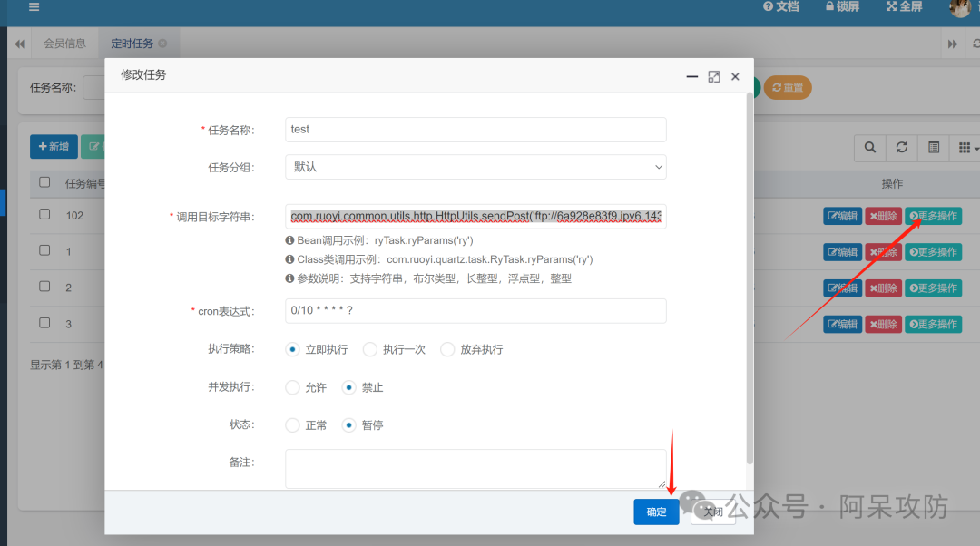Open 更多操作 for row 2
980x546 pixels.
click(933, 288)
